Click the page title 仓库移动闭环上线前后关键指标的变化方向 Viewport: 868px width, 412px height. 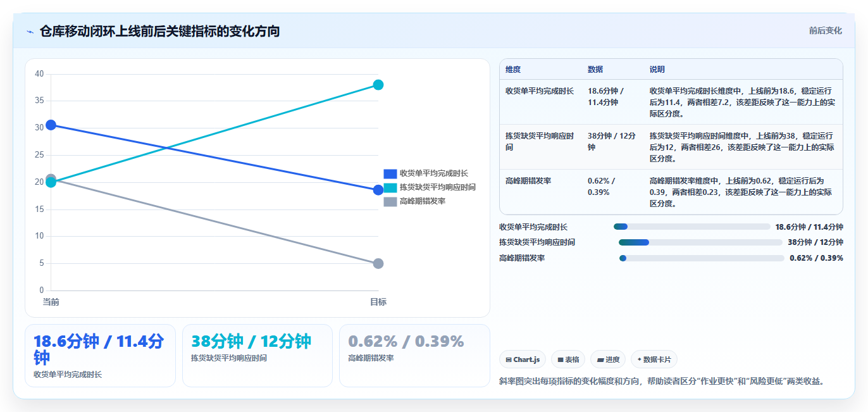tap(159, 31)
